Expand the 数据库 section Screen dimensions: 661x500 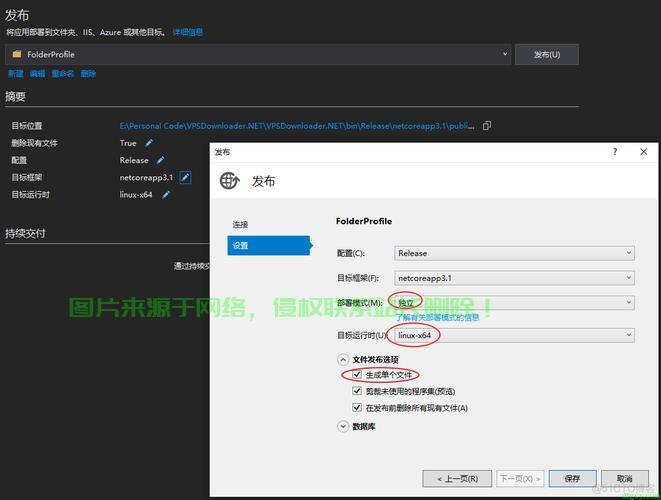click(x=344, y=426)
